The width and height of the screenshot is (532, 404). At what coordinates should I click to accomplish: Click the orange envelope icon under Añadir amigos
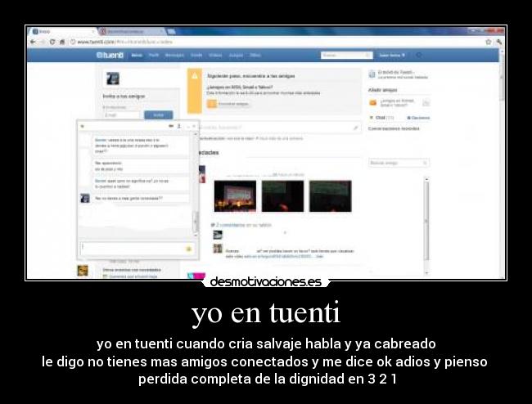(x=372, y=102)
